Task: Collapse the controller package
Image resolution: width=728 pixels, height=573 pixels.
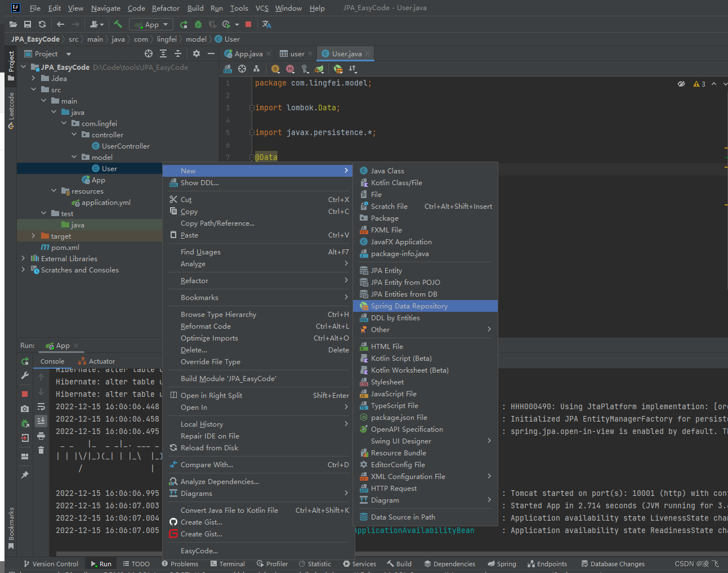Action: click(x=74, y=135)
